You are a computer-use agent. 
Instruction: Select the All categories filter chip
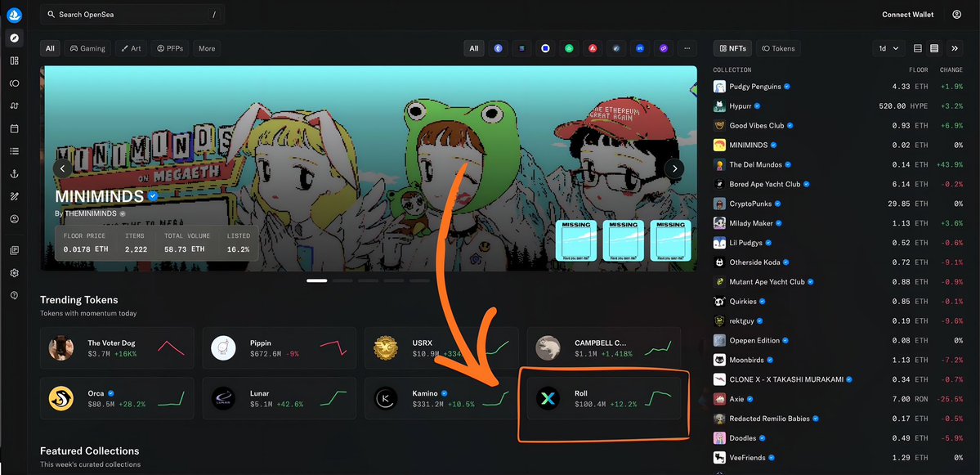(x=50, y=48)
